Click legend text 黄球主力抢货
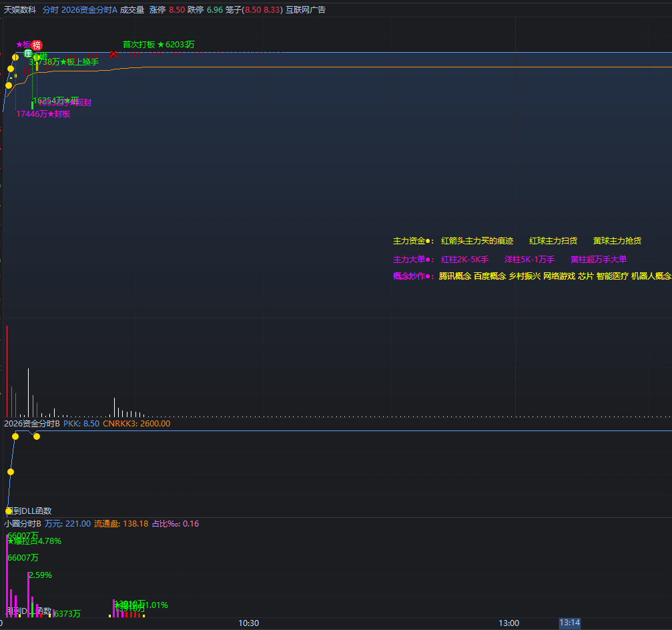Viewport: 672px width, 630px height. pyautogui.click(x=617, y=241)
